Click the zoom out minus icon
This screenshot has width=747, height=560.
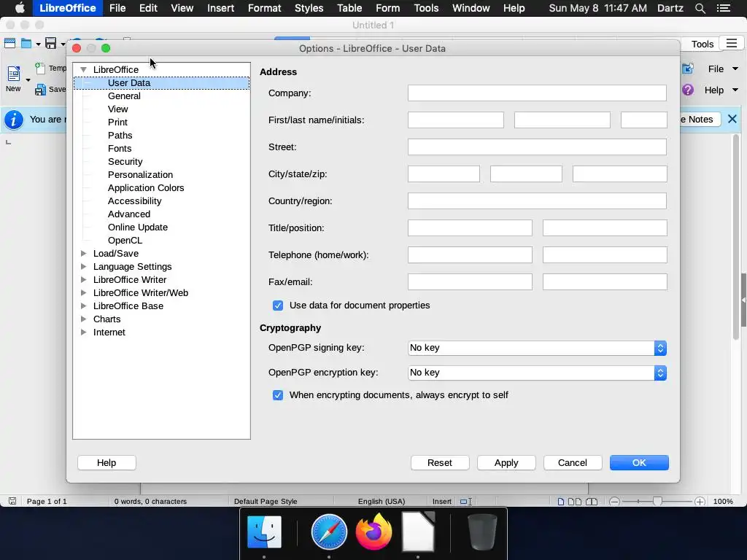(x=614, y=502)
